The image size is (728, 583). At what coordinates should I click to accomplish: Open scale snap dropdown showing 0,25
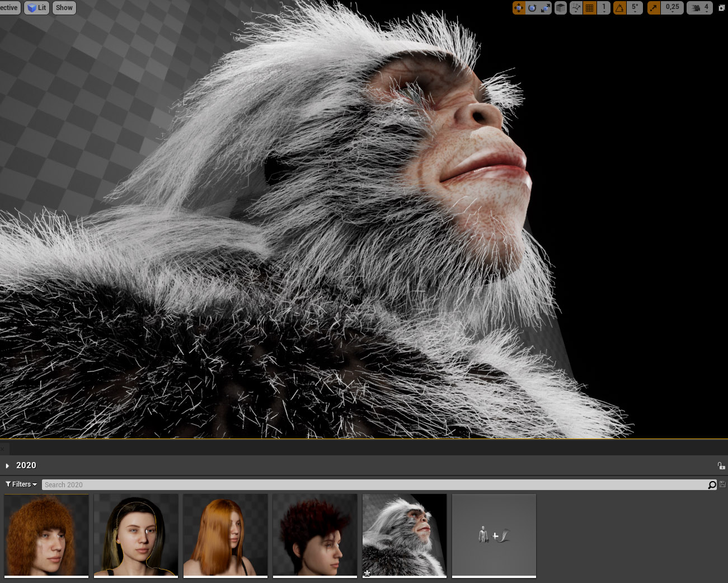[672, 8]
